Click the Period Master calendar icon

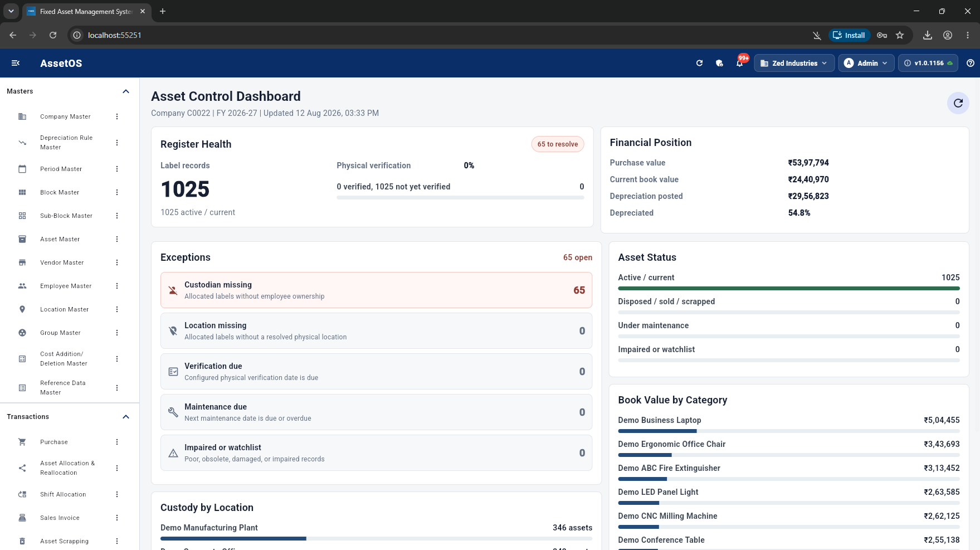22,169
